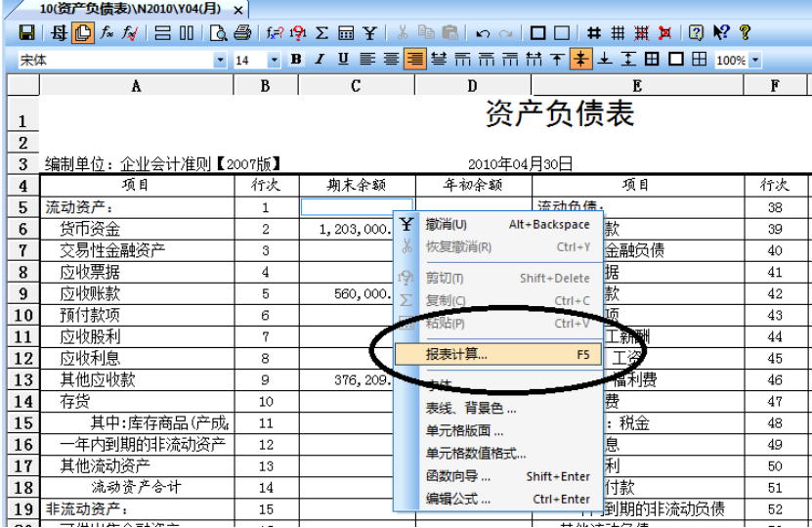Open the 100% zoom dropdown
The image size is (812, 528).
coord(754,60)
